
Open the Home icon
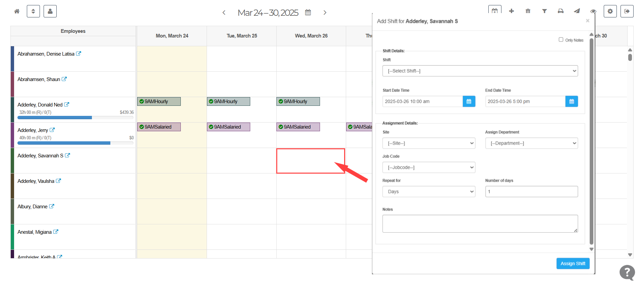point(16,11)
